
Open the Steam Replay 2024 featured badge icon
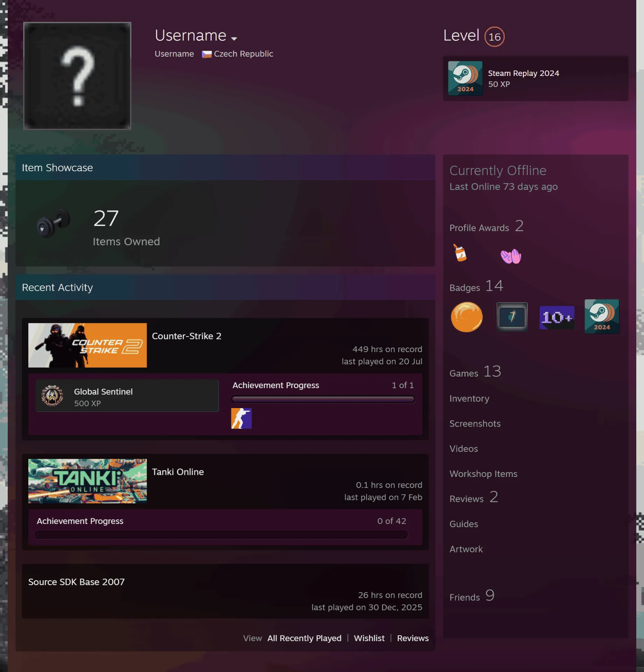tap(465, 78)
